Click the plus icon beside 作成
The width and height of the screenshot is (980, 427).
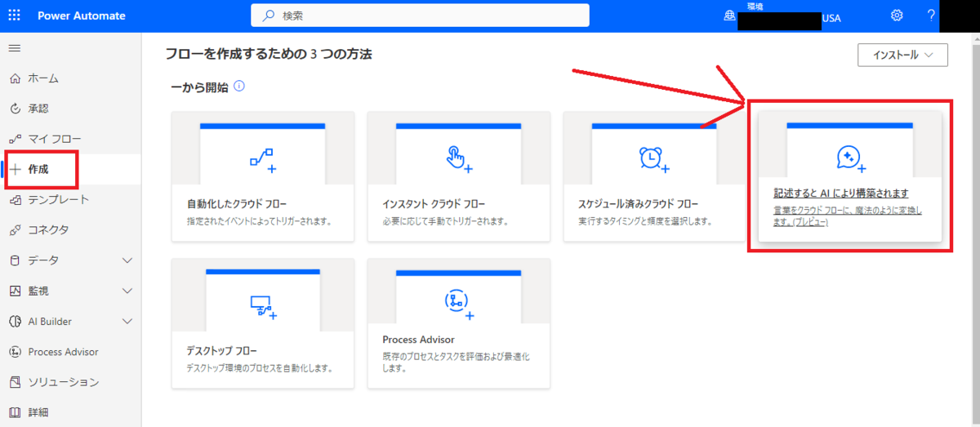tap(15, 169)
